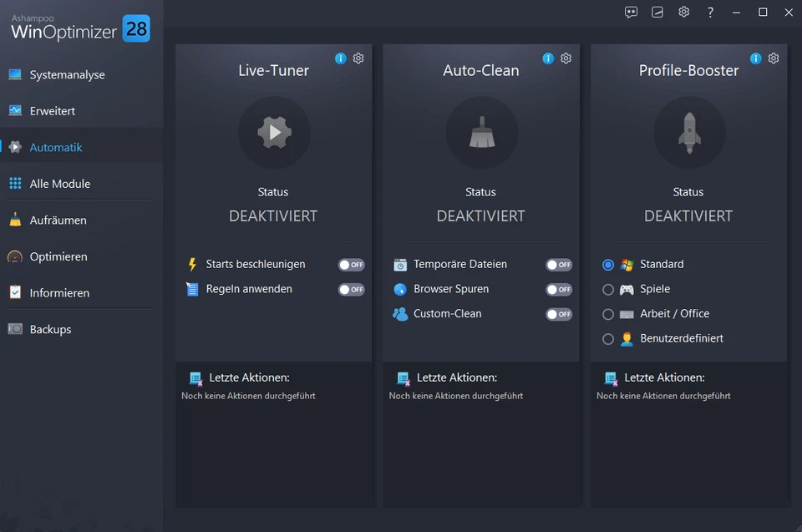
Task: Enable the Starts beschleunigen switch
Action: tap(351, 264)
